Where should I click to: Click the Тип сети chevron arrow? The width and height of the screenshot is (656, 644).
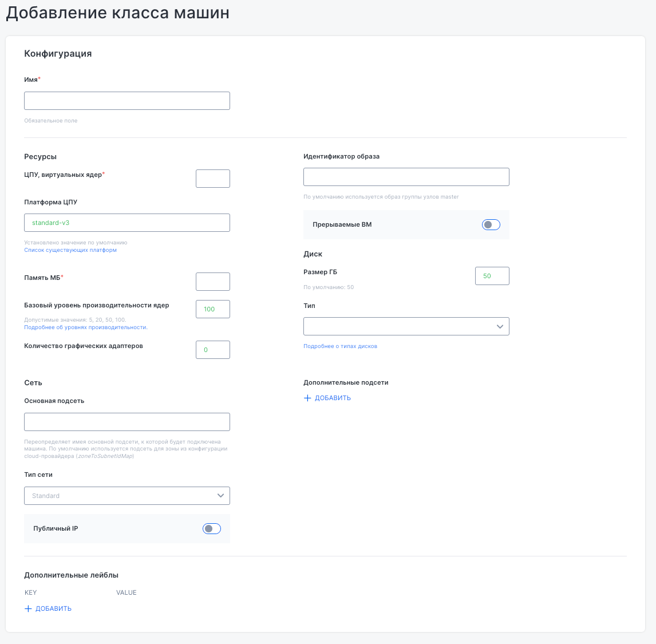point(221,496)
